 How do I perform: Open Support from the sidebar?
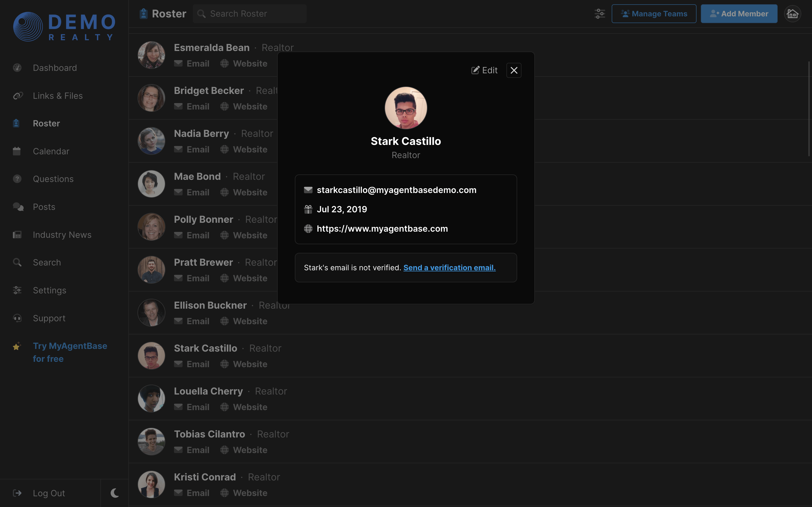[x=49, y=318]
